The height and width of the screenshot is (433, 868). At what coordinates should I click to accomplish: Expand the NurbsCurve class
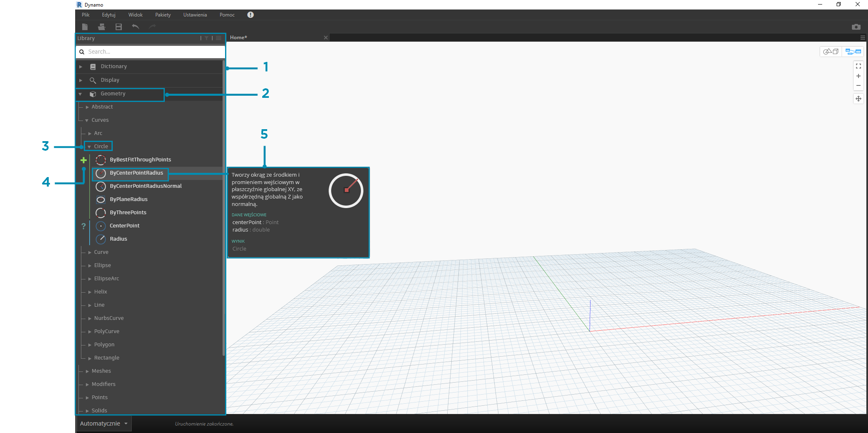[90, 319]
